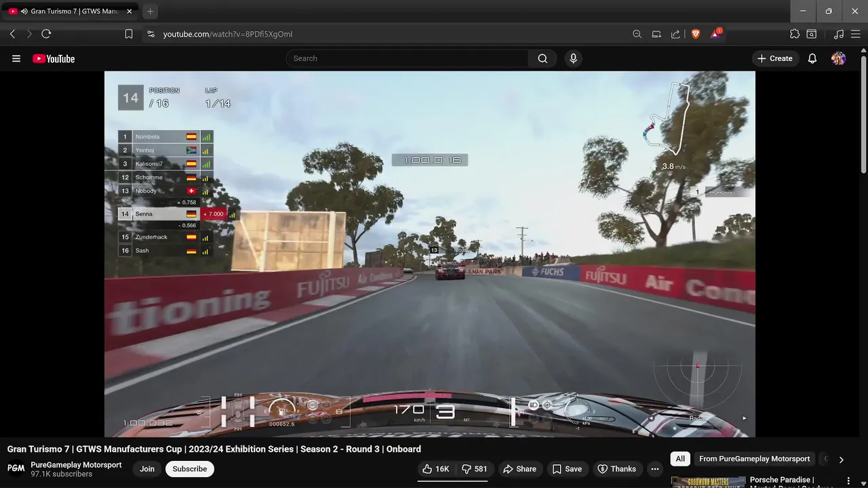Image resolution: width=868 pixels, height=488 pixels.
Task: Focus the YouTube search field
Action: [407, 58]
